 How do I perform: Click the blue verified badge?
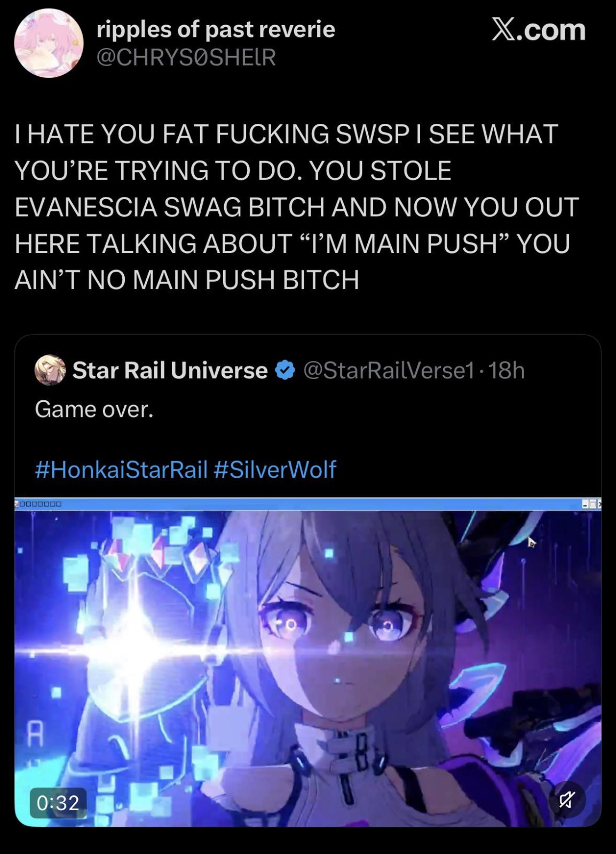[x=286, y=370]
